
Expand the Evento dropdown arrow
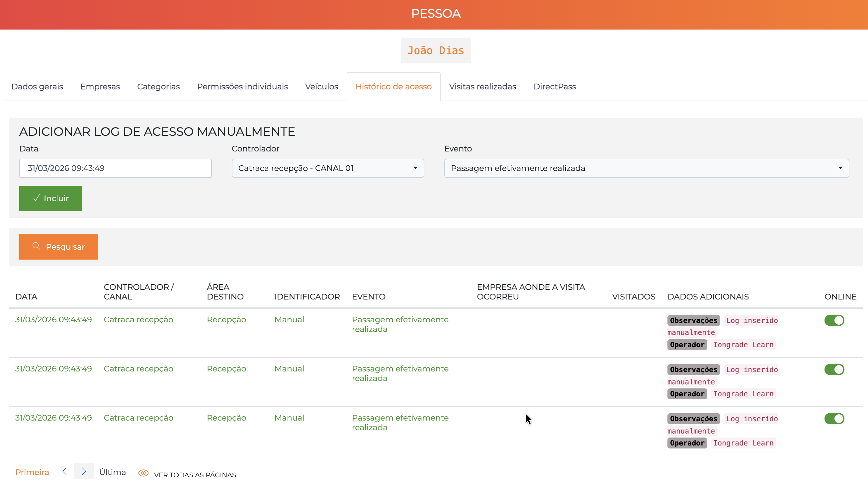[x=840, y=168]
